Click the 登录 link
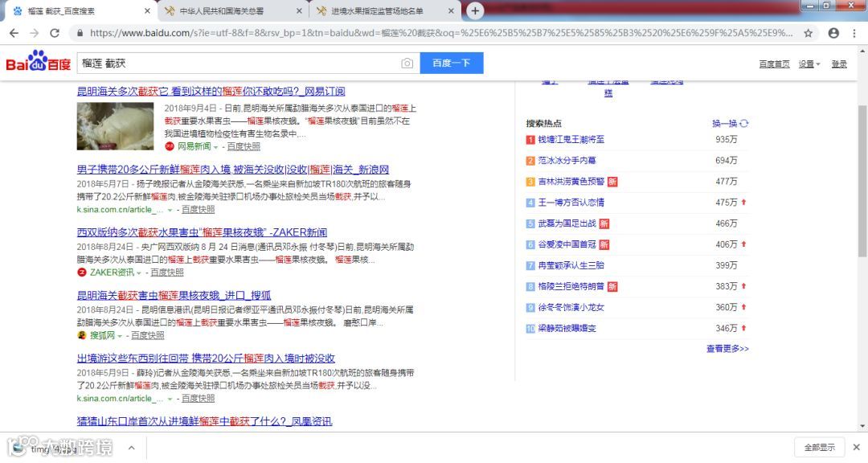The width and height of the screenshot is (868, 463). click(x=838, y=64)
